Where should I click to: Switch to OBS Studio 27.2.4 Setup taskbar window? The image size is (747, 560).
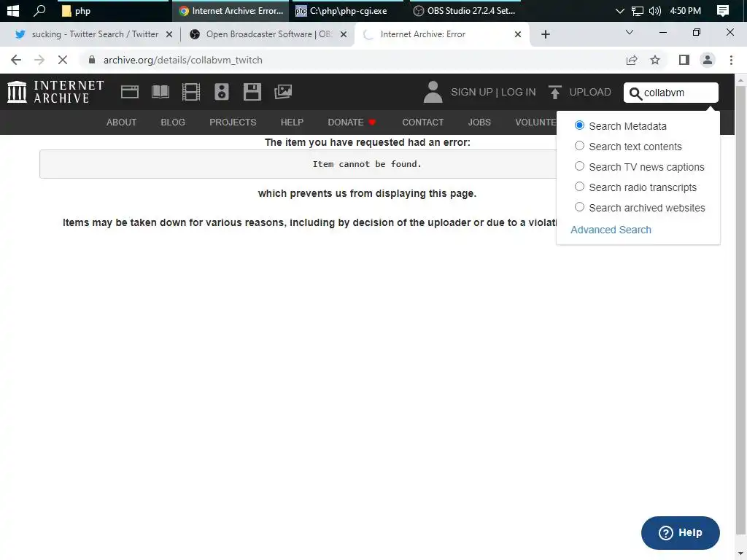click(465, 10)
